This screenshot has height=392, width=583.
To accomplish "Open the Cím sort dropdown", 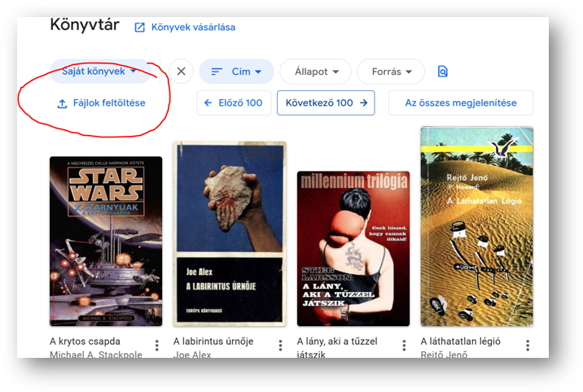I will tap(236, 72).
